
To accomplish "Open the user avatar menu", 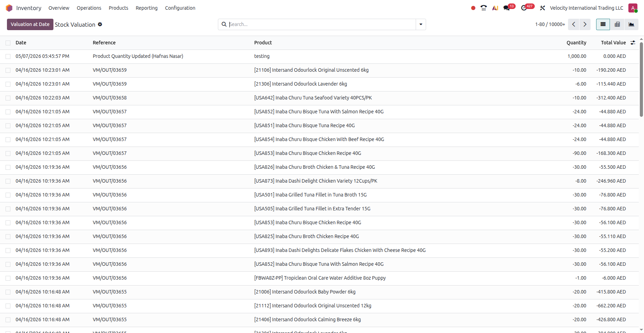I will point(633,8).
